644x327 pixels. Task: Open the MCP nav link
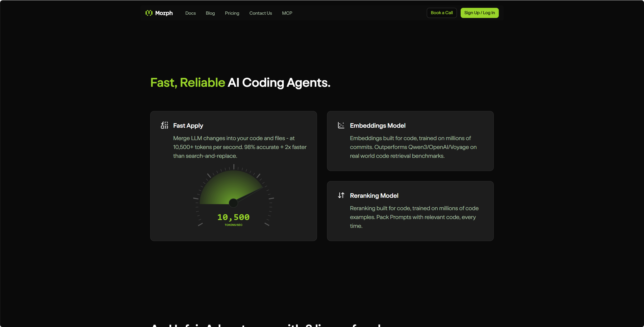287,13
